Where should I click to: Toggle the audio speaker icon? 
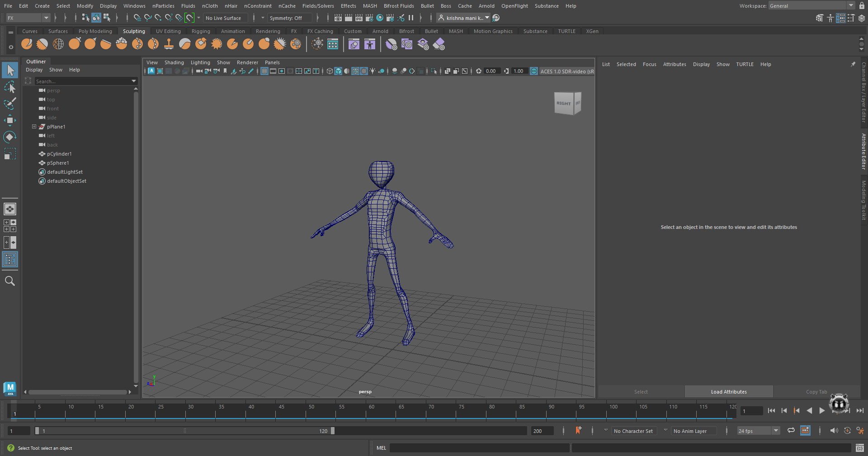tap(834, 431)
